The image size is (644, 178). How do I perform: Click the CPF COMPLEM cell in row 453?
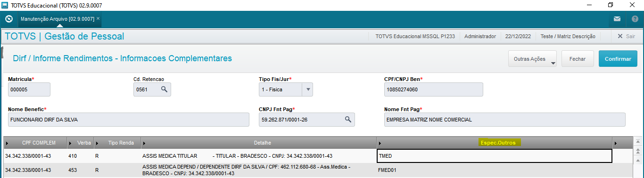pyautogui.click(x=36, y=170)
